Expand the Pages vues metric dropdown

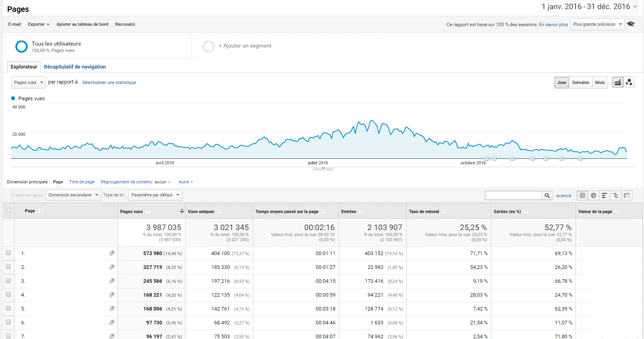pos(28,82)
